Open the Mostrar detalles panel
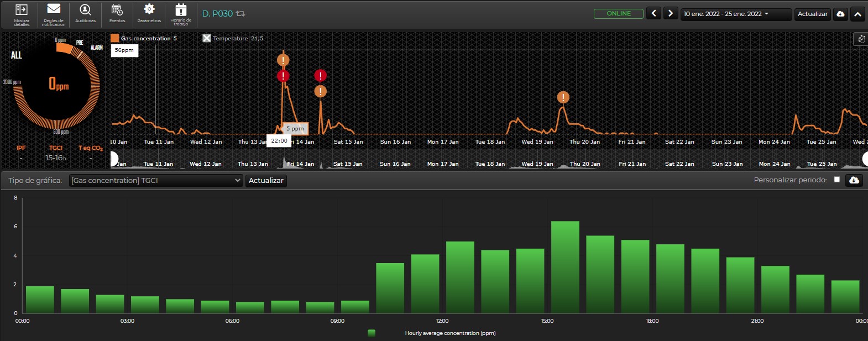Screen dimensions: 868x341 click(22, 14)
